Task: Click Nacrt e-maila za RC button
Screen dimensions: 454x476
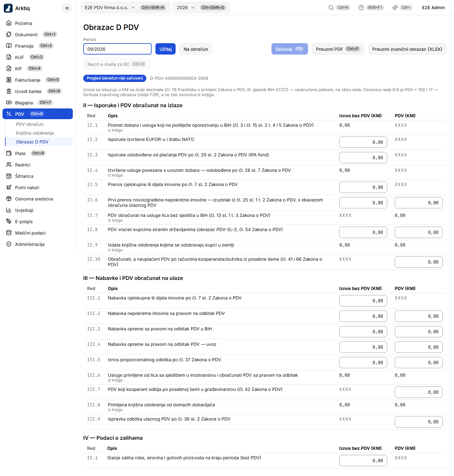Action: 117,64
